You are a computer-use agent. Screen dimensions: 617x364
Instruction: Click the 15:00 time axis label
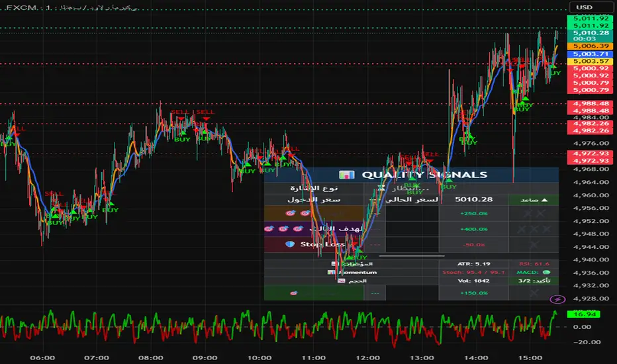530,357
